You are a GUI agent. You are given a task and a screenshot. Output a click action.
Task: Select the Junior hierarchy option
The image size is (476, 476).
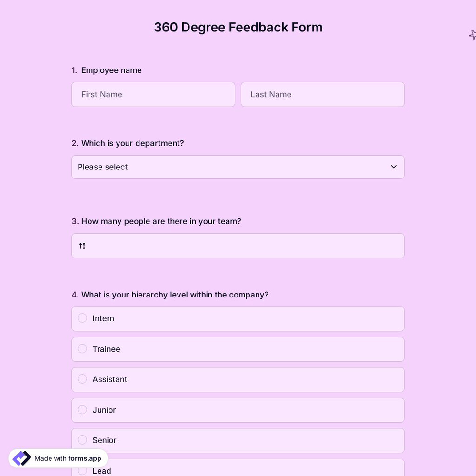(82, 409)
